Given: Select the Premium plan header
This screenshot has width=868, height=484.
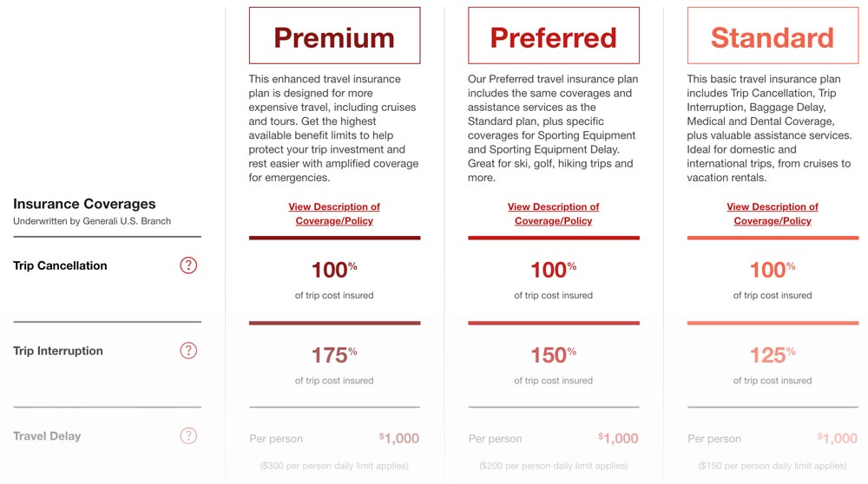Looking at the screenshot, I should click(x=334, y=36).
